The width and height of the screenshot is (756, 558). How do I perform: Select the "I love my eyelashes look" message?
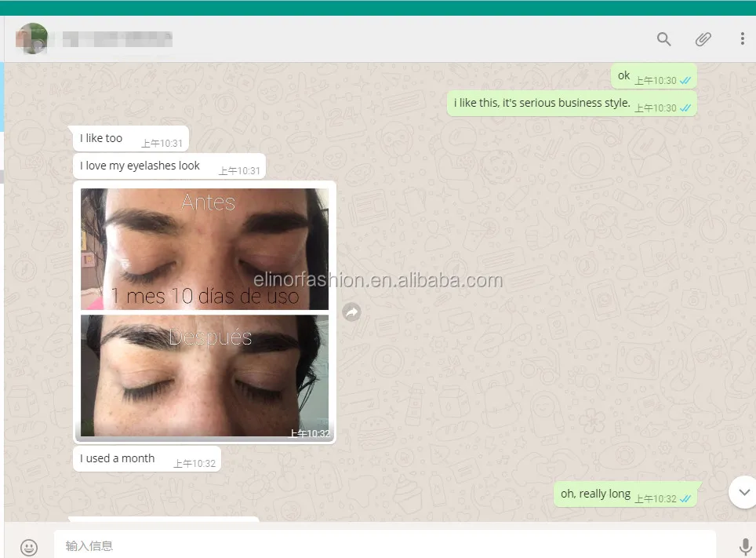(x=169, y=166)
